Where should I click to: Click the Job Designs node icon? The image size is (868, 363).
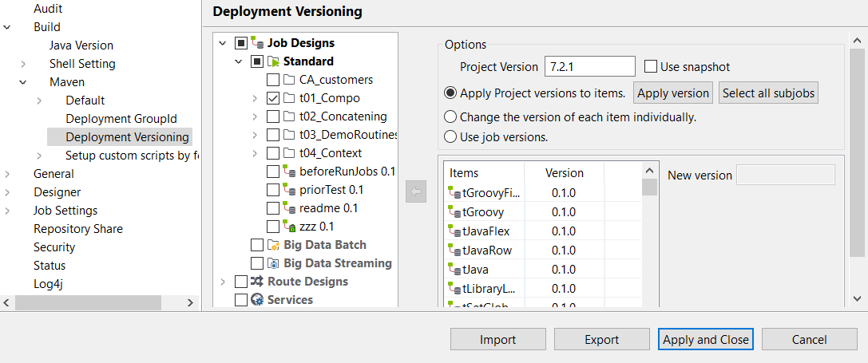point(258,43)
